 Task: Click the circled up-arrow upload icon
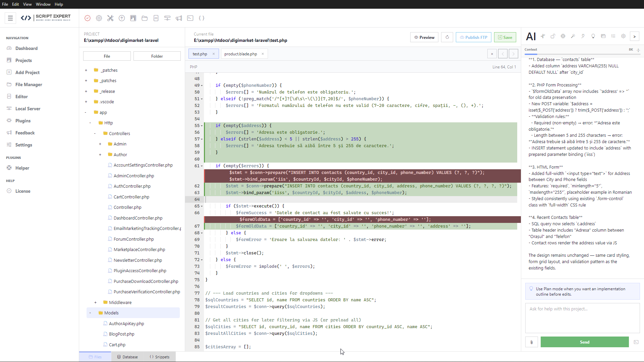(122, 18)
